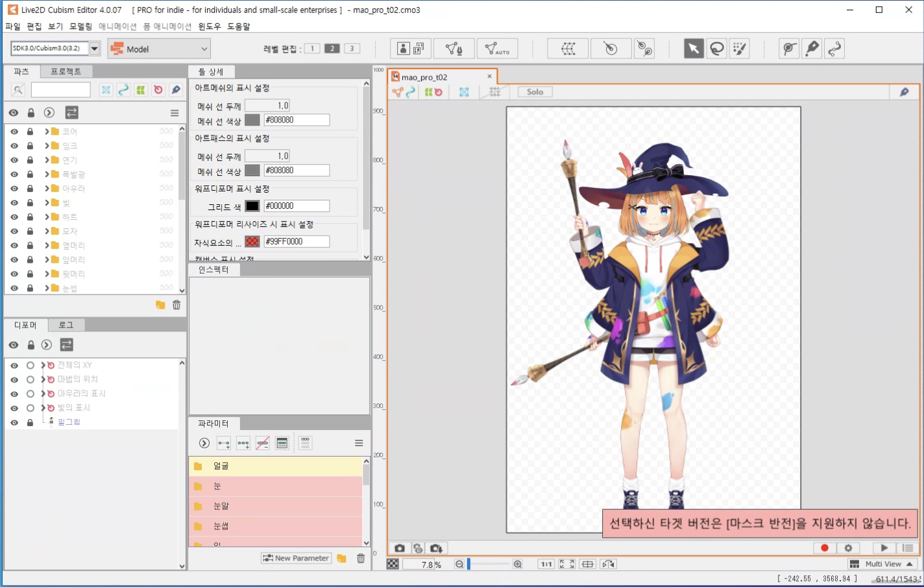Open the SDK version dropdown arrow

click(x=95, y=49)
